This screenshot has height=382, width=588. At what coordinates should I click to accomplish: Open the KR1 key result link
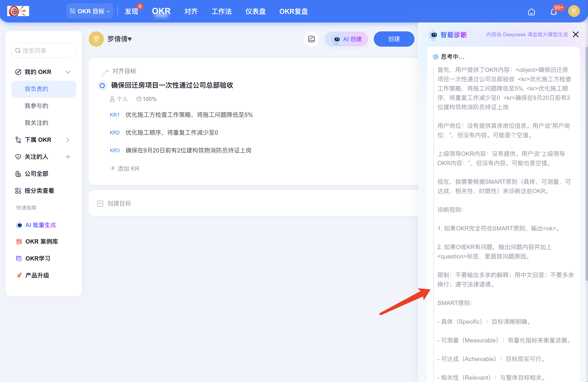pos(115,114)
